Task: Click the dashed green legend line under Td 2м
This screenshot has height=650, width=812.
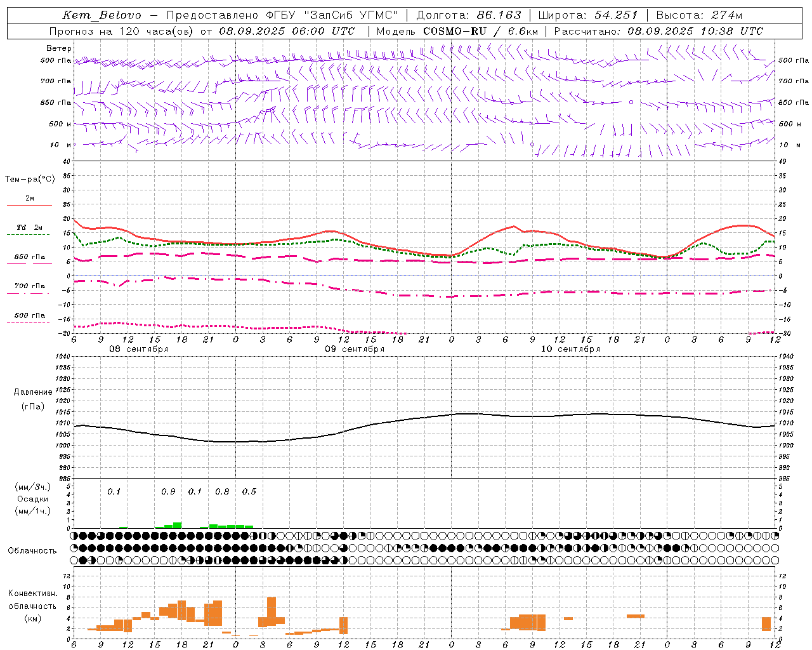Action: tap(28, 235)
